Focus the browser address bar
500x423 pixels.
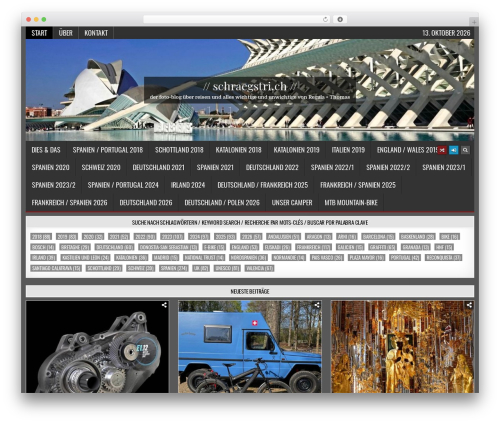pos(233,19)
